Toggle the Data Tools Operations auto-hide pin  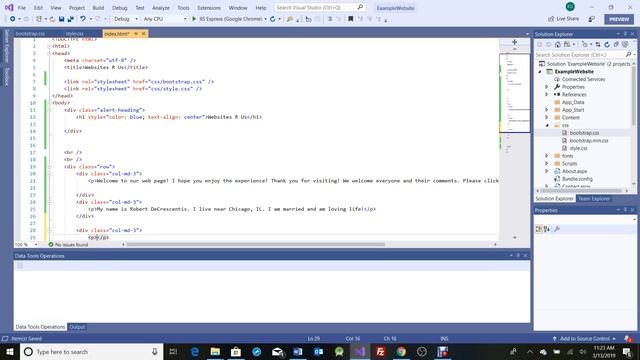click(x=518, y=256)
